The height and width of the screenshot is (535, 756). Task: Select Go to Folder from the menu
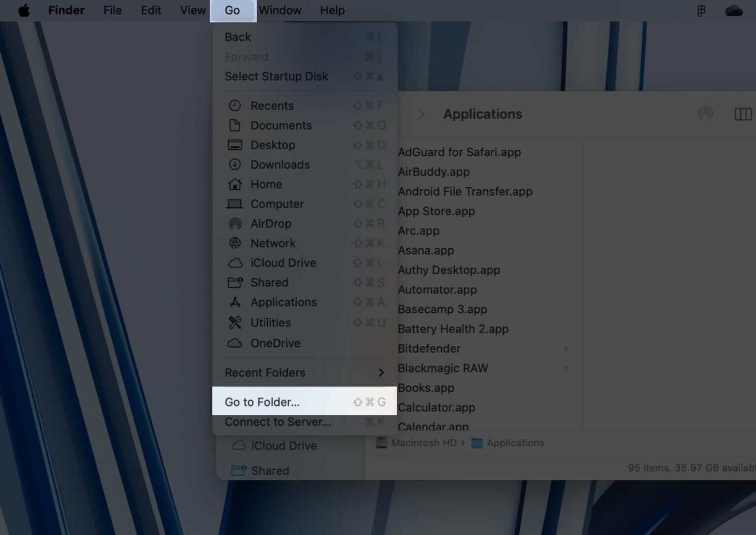(x=261, y=401)
